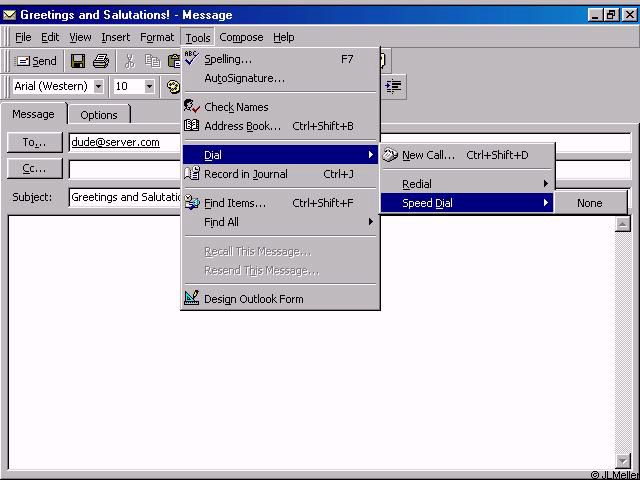Open the font size 10 dropdown

pos(149,87)
